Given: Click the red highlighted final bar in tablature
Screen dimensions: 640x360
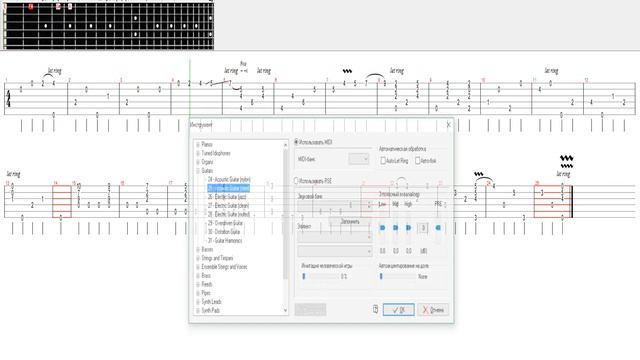Looking at the screenshot, I should (x=552, y=201).
